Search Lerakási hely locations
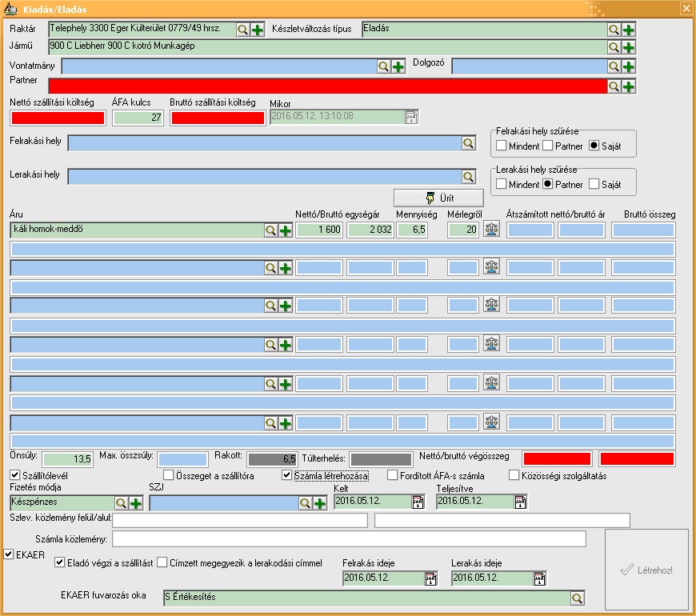The width and height of the screenshot is (696, 616). pyautogui.click(x=468, y=177)
